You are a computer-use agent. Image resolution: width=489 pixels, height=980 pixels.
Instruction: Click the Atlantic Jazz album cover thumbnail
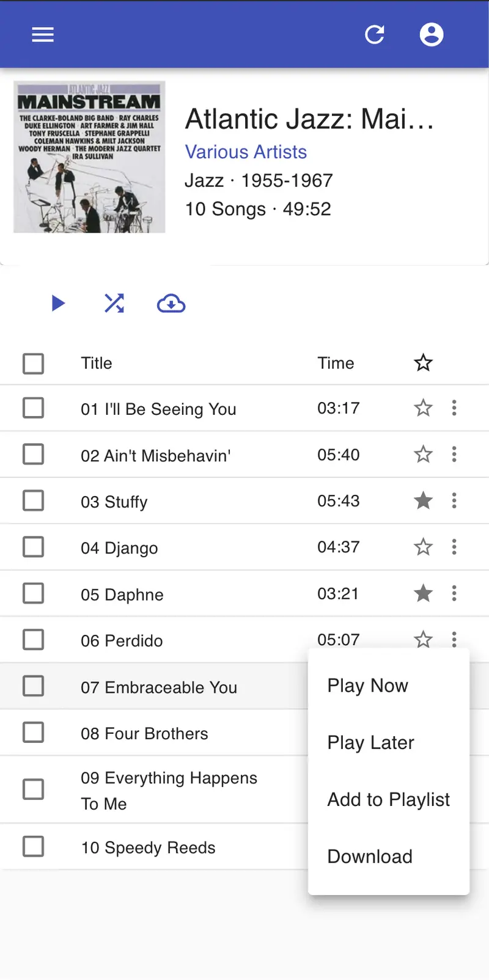[89, 157]
